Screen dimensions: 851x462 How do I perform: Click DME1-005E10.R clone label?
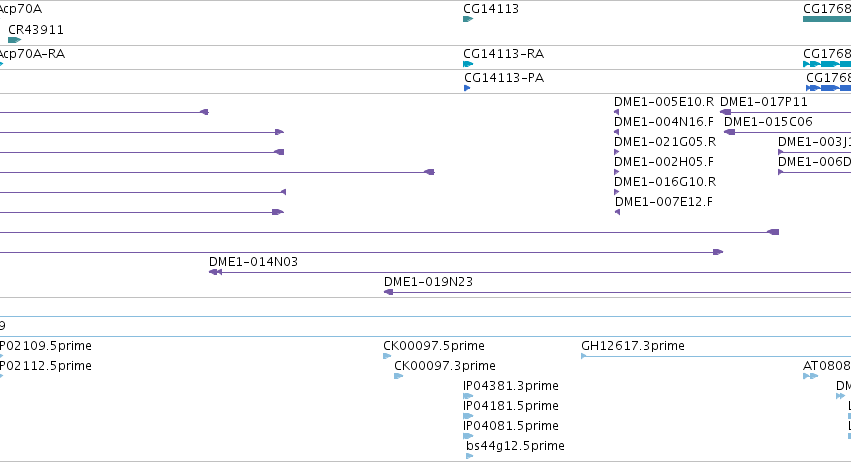coord(664,102)
